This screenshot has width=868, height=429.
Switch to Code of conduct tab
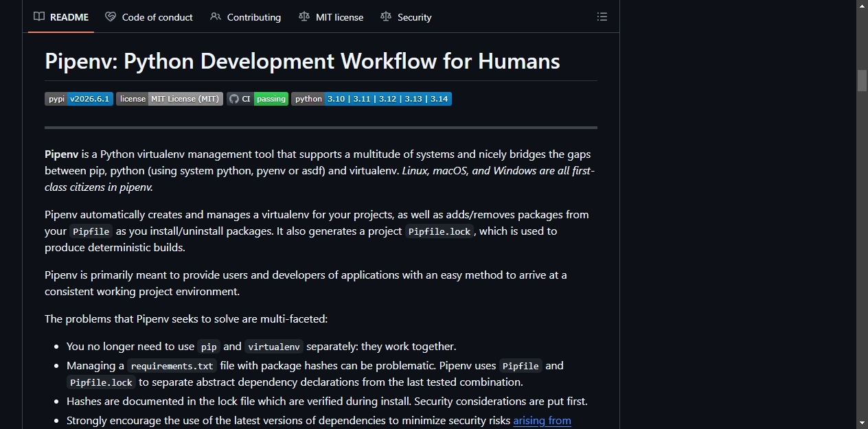[149, 17]
